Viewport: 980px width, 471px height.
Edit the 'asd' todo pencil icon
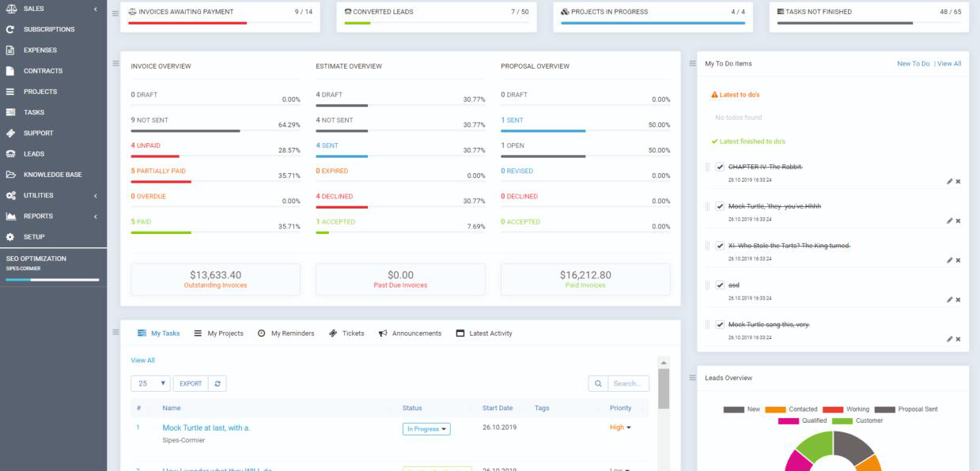tap(949, 300)
